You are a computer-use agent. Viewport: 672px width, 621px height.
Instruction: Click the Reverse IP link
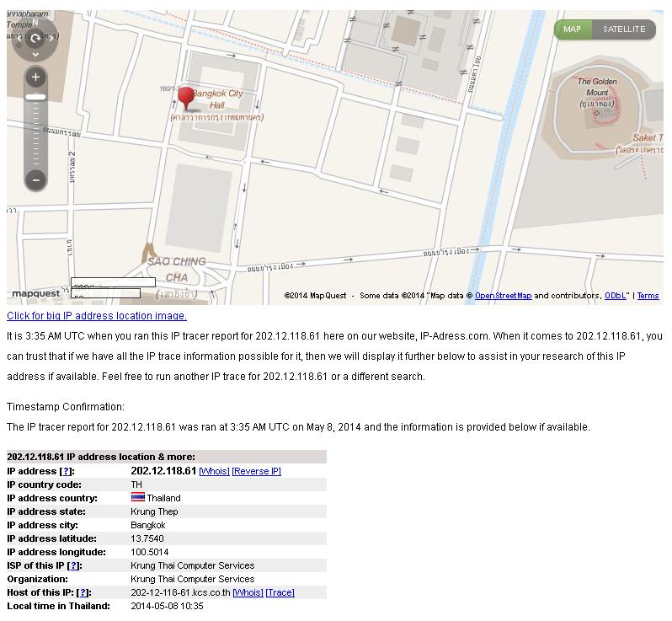[256, 471]
